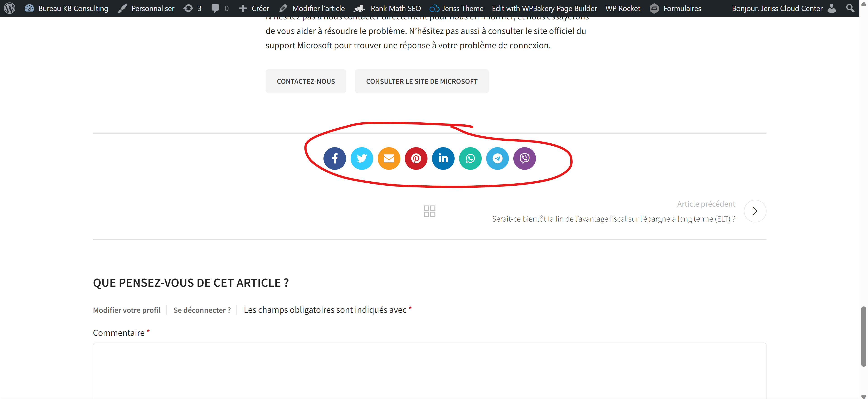Open previous article about l'épargne à long terme
This screenshot has height=399, width=868.
[x=614, y=219]
